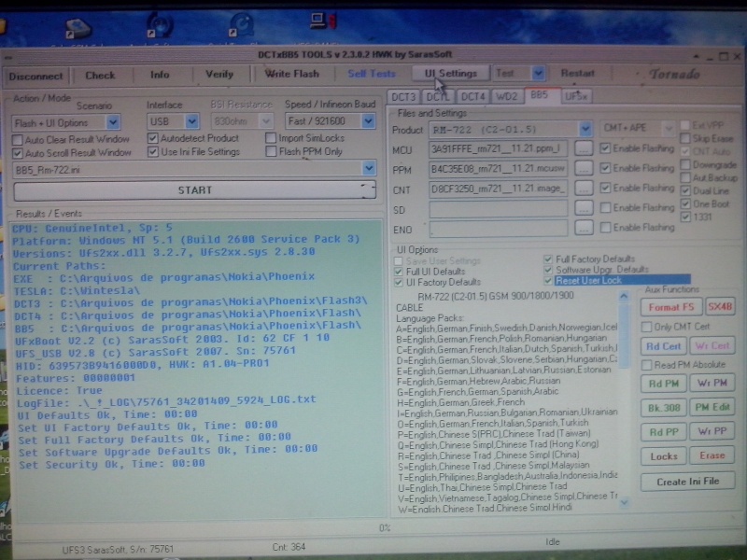
Task: Browse for CNT file with ellipsis button
Action: (584, 189)
